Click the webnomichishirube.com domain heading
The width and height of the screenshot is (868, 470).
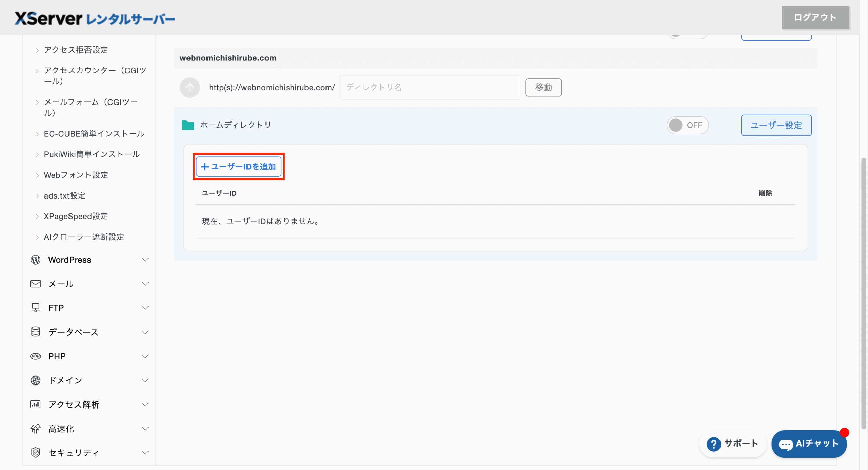tap(228, 58)
